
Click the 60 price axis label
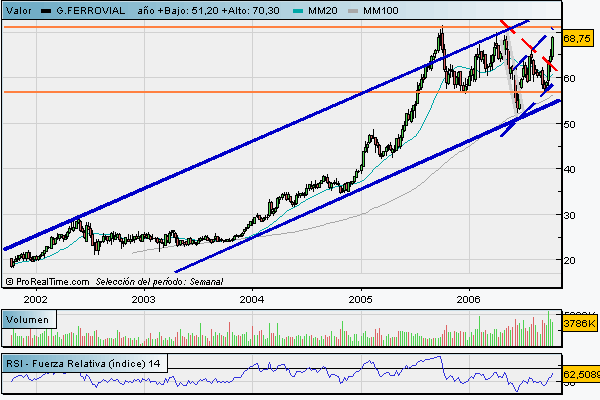(x=569, y=78)
